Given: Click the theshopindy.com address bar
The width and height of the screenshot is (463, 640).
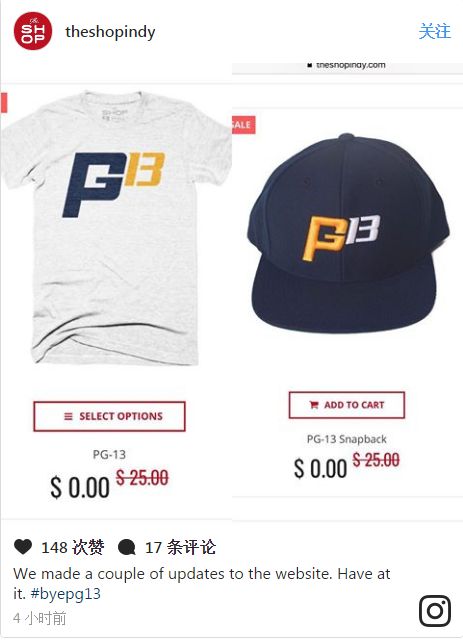Looking at the screenshot, I should (347, 65).
